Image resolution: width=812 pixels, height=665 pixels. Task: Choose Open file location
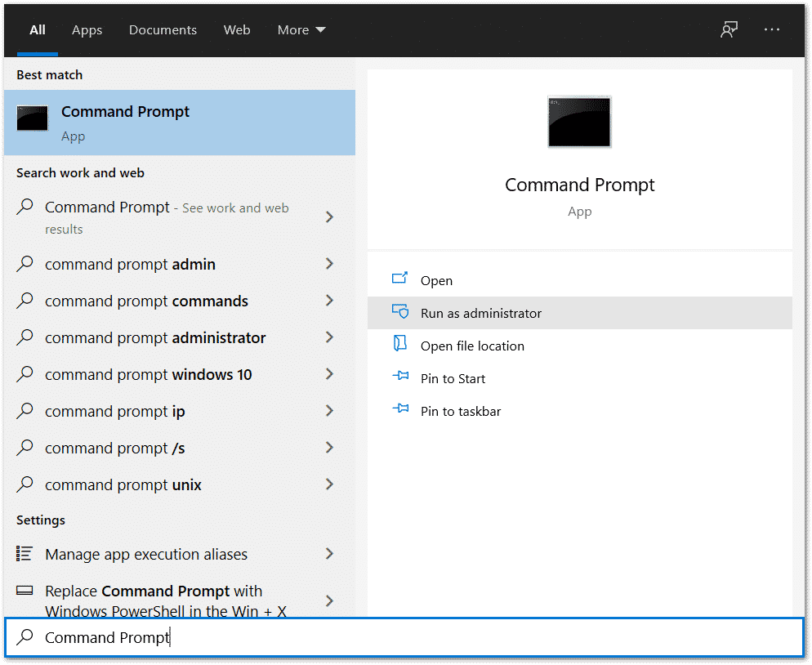click(580, 346)
